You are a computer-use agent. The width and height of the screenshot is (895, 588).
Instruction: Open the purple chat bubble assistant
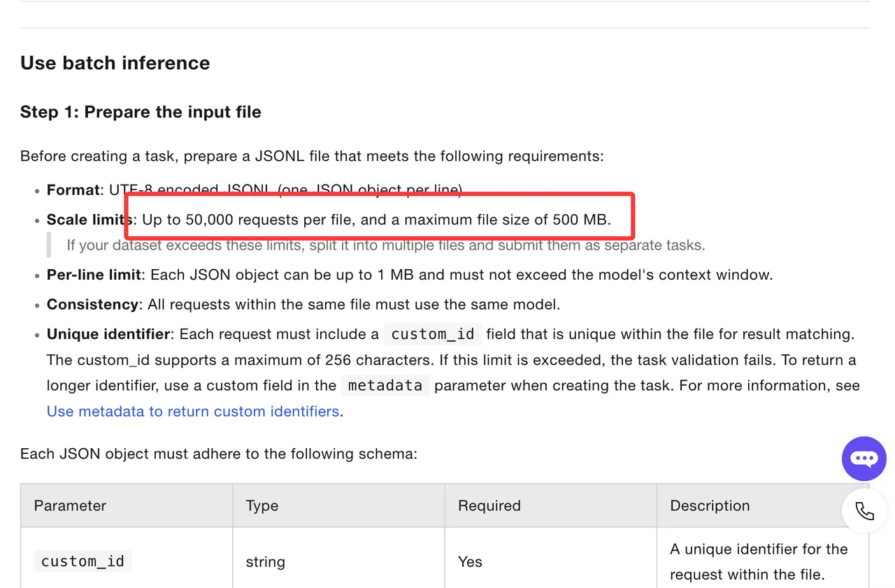[x=864, y=458]
